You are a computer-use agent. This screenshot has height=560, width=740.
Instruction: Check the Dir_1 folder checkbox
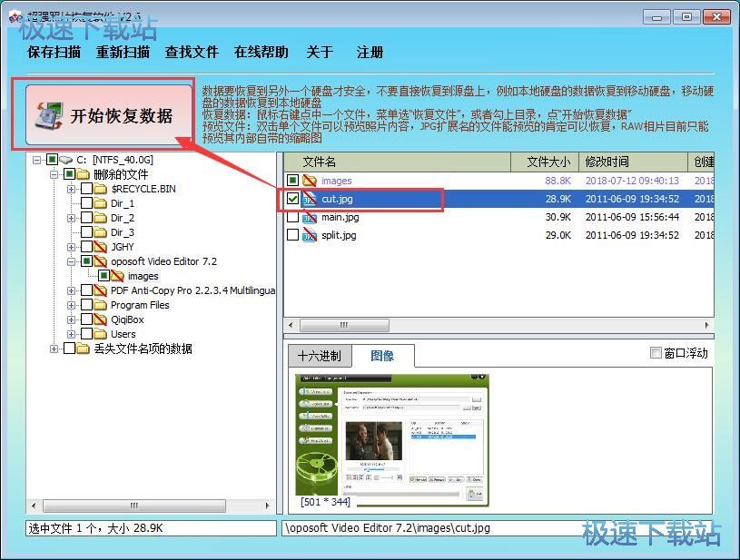[x=86, y=203]
